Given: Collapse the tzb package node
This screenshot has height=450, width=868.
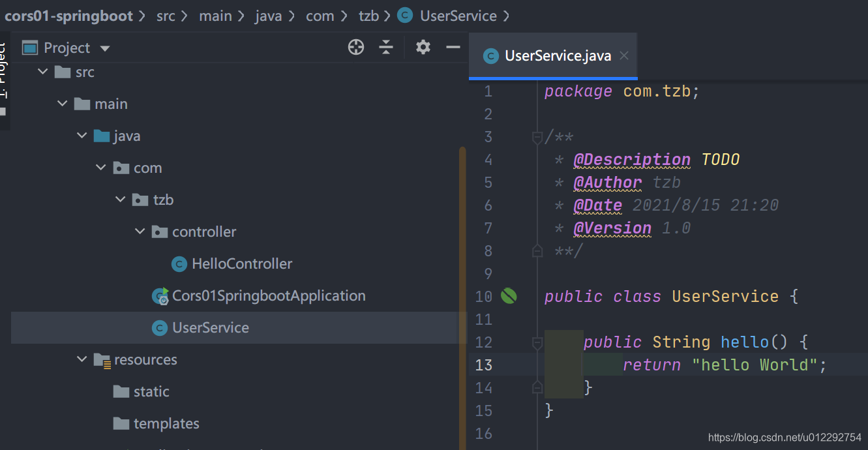Looking at the screenshot, I should (x=121, y=200).
